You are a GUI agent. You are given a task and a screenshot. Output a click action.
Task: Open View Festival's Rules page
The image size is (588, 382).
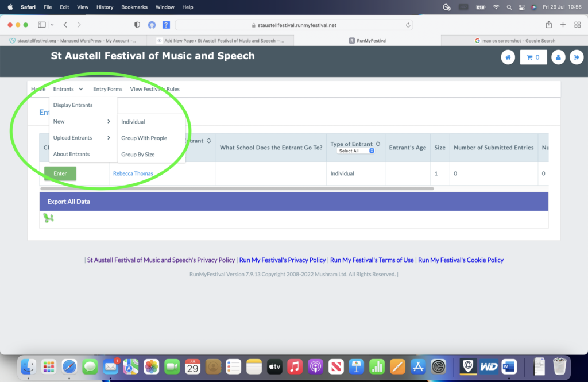pyautogui.click(x=154, y=89)
